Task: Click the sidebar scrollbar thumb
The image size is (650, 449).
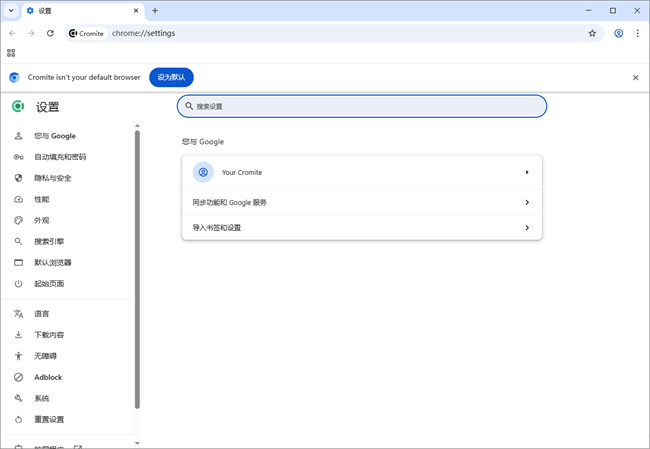Action: [137, 269]
